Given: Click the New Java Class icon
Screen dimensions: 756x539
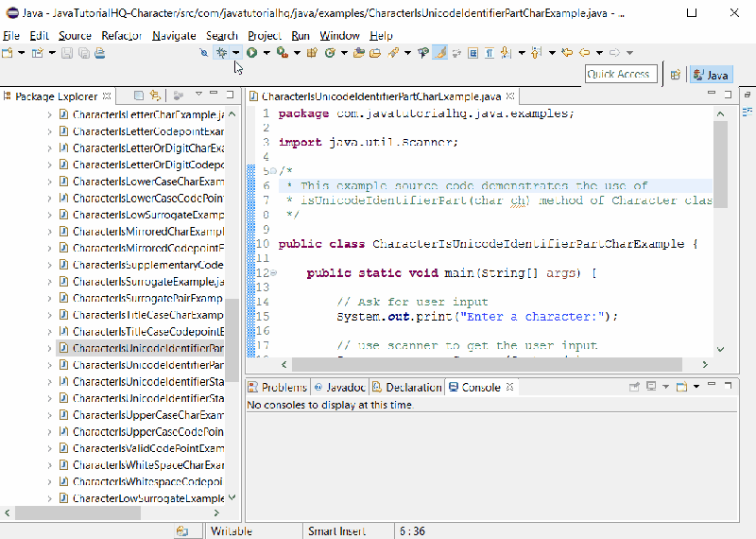Looking at the screenshot, I should click(x=330, y=53).
